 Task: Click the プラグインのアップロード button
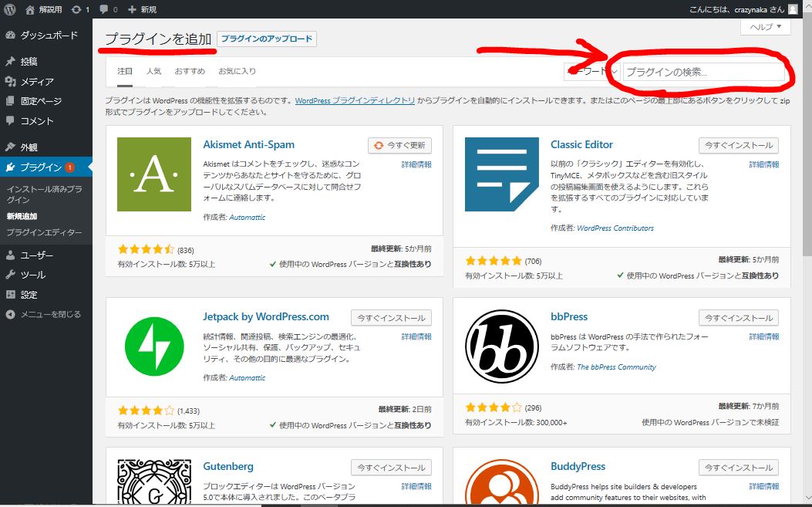pos(267,39)
